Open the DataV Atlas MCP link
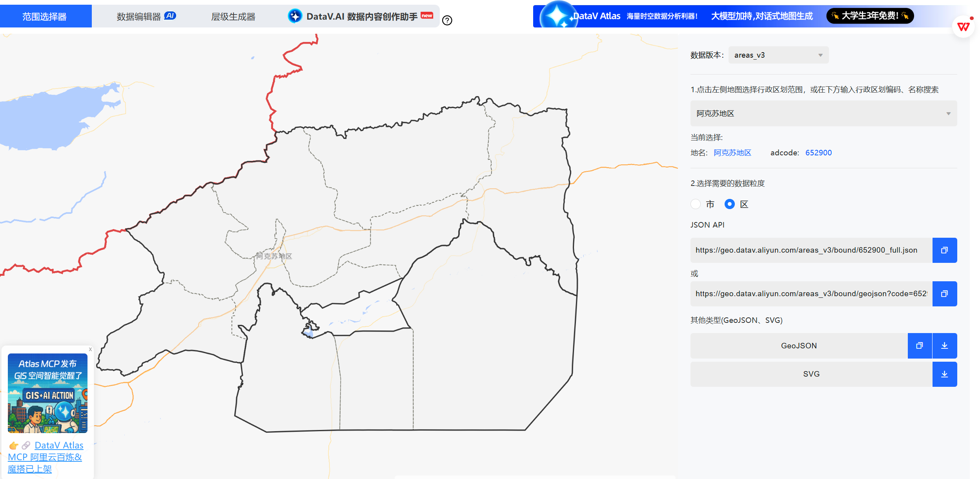This screenshot has height=479, width=980. pos(46,457)
